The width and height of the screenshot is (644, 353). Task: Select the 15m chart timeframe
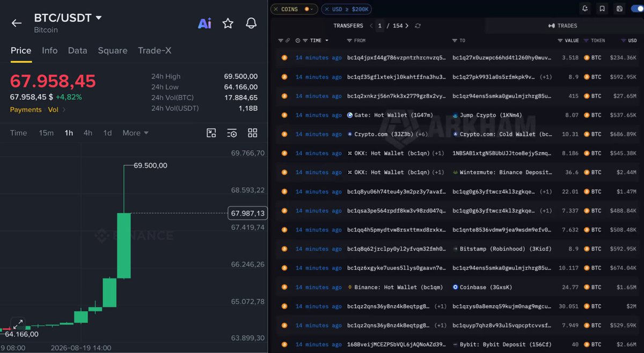coord(46,133)
